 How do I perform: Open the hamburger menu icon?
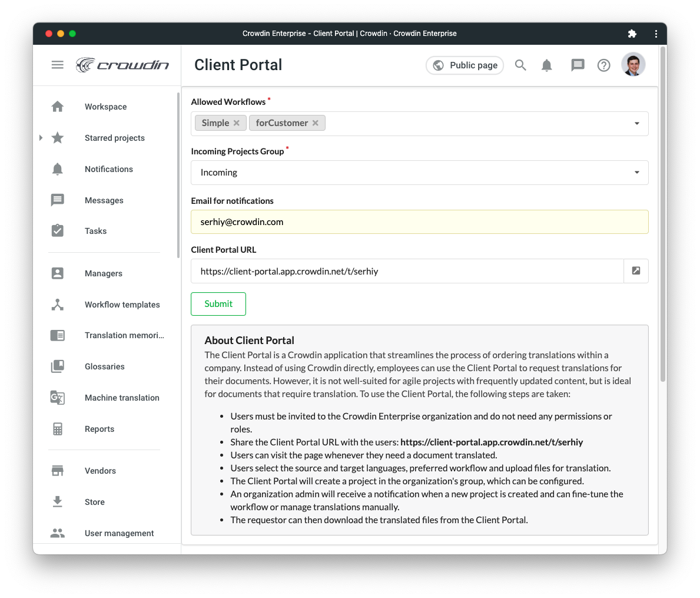57,65
